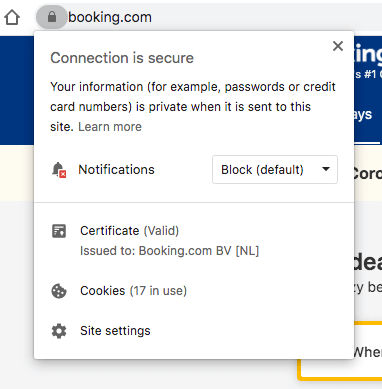Click the cookie icon
The image size is (382, 389).
coord(59,291)
